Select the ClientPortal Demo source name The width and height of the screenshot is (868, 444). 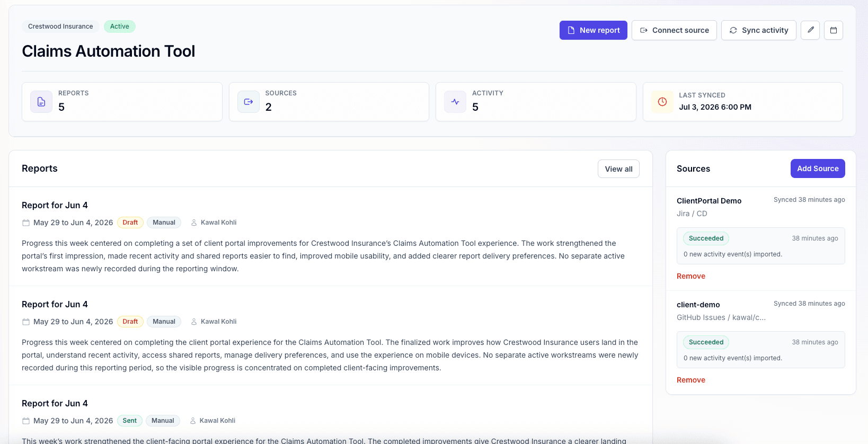tap(709, 201)
